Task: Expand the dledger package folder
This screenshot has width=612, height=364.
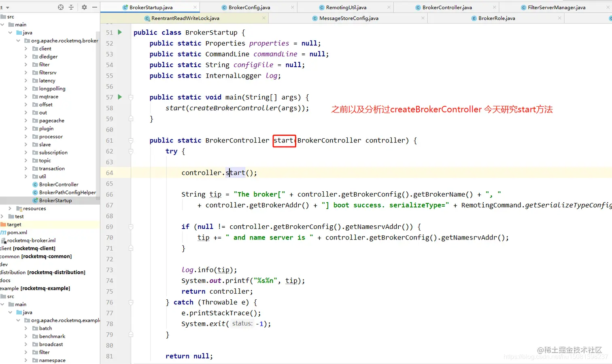Action: [x=26, y=57]
